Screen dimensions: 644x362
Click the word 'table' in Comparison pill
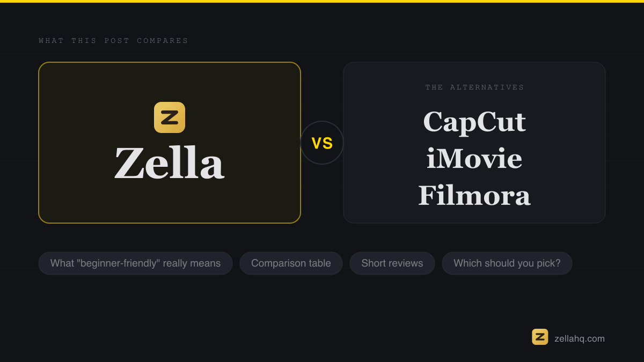click(x=320, y=263)
